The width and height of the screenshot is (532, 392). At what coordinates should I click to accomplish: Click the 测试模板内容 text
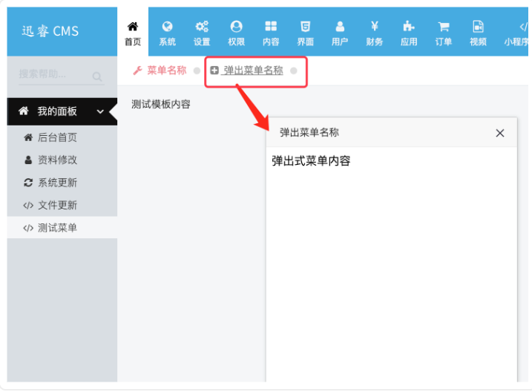161,104
